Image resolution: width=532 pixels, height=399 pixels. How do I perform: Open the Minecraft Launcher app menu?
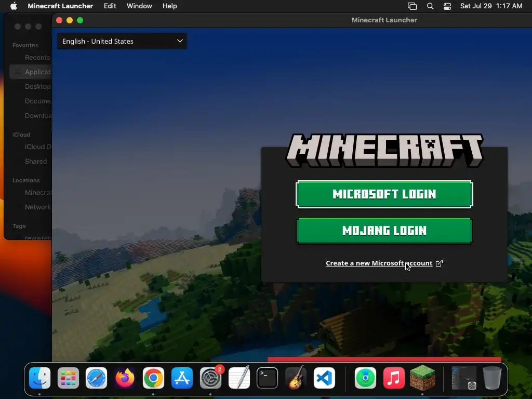click(60, 6)
